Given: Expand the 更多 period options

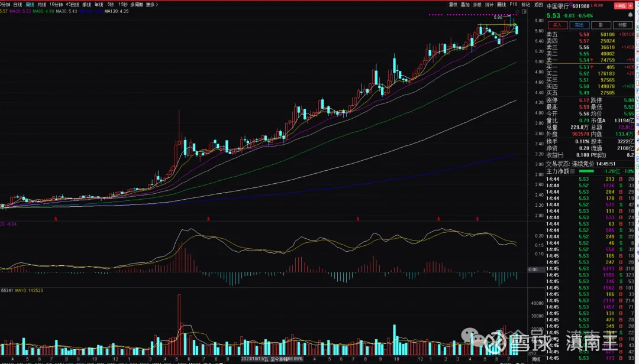Looking at the screenshot, I should pyautogui.click(x=151, y=5).
